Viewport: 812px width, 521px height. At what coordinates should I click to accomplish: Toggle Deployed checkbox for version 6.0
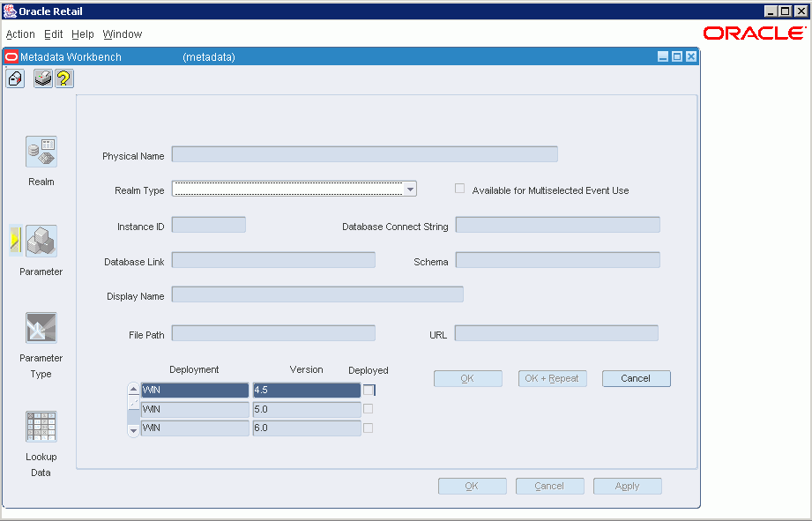(369, 428)
